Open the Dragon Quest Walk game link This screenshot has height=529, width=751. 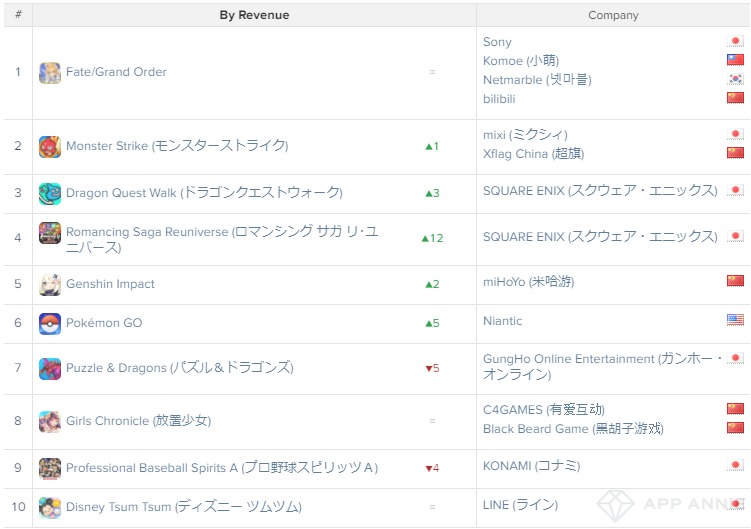tap(205, 193)
